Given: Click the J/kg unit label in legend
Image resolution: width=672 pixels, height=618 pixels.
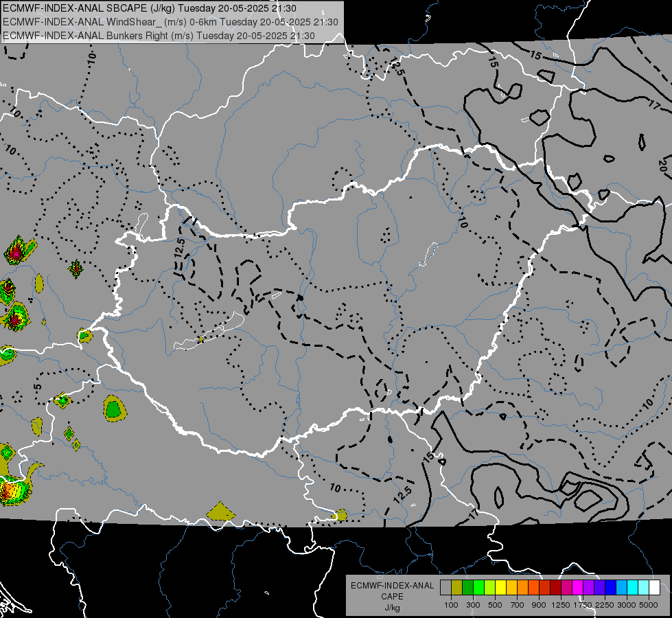Looking at the screenshot, I should 392,608.
